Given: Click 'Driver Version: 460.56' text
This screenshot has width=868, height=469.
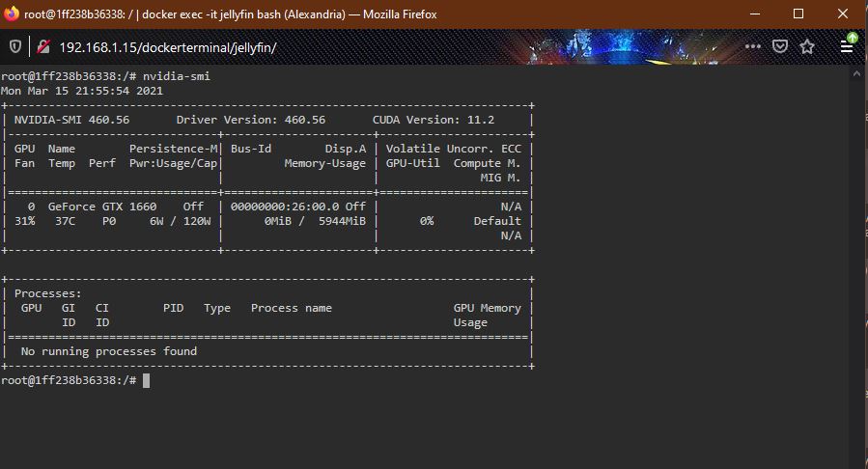Looking at the screenshot, I should [251, 120].
